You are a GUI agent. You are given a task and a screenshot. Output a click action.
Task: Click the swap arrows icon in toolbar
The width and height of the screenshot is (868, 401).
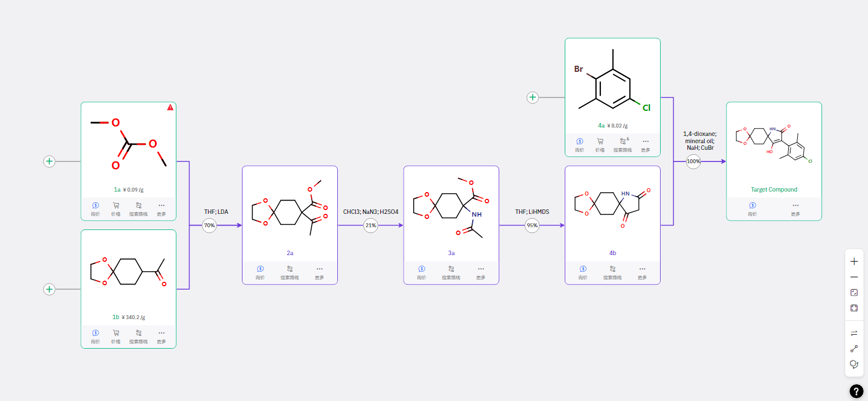tap(854, 333)
